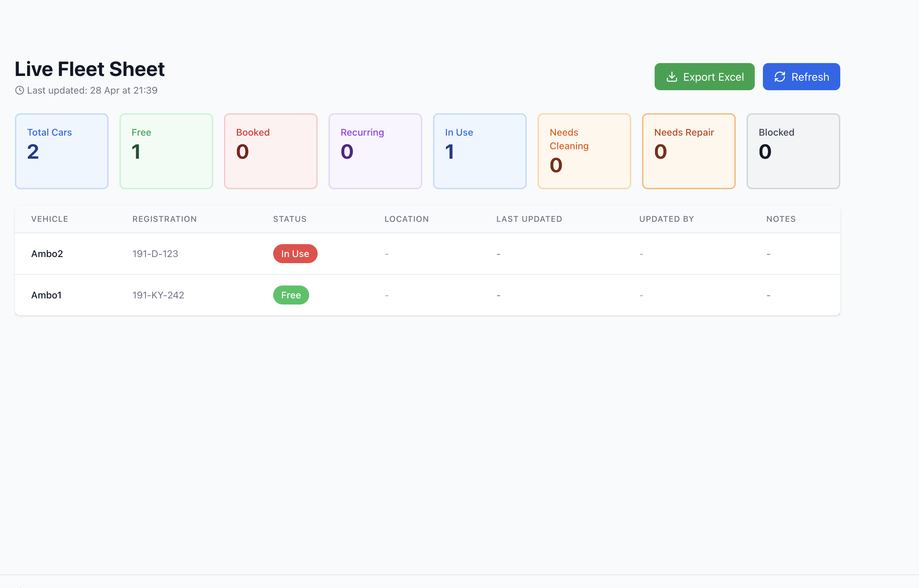Image resolution: width=919 pixels, height=588 pixels.
Task: Choose the Needs Cleaning card
Action: [x=584, y=151]
